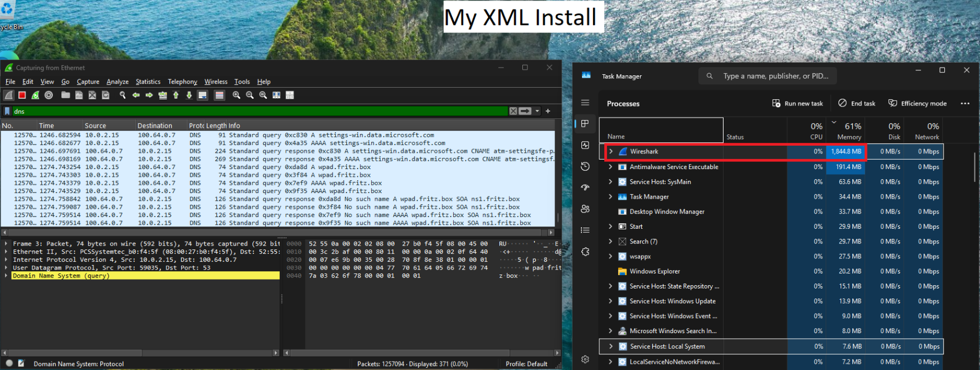Expand the Domain Name System (query) tree
Screen dimensions: 980x370
point(7,276)
